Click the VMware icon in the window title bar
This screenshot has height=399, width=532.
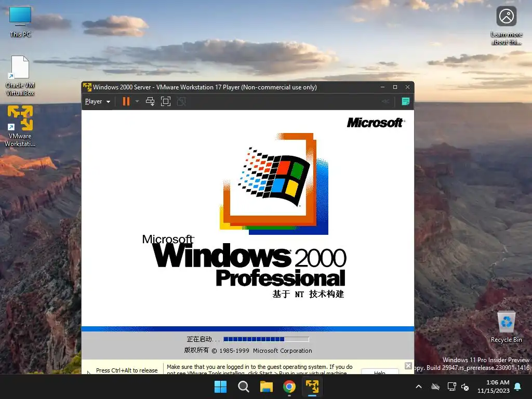click(87, 87)
